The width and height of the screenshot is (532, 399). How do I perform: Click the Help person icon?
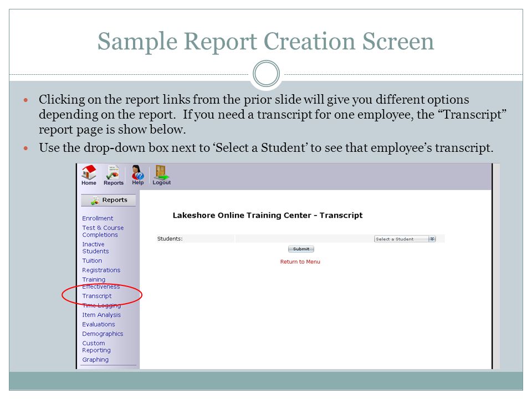pyautogui.click(x=138, y=172)
